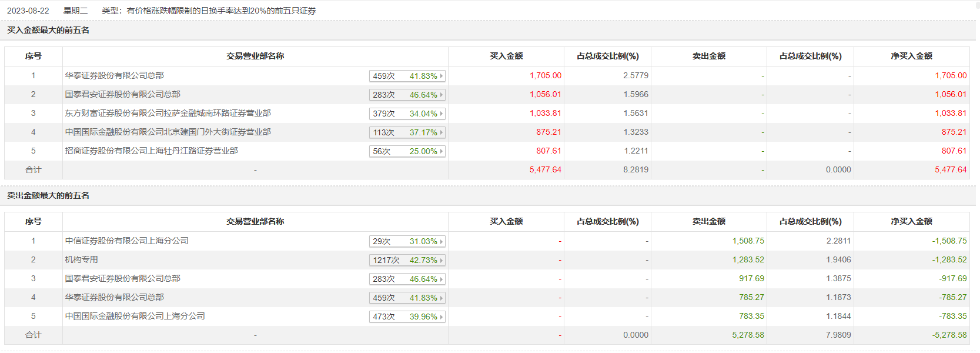Click 华泰证券股份有限公司总部 in the buy table
The image size is (980, 353).
[114, 75]
